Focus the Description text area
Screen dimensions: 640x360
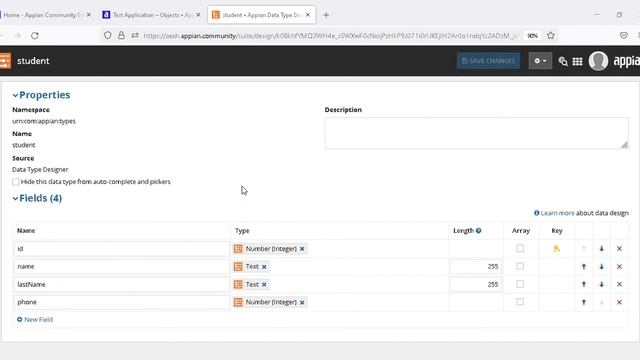476,133
